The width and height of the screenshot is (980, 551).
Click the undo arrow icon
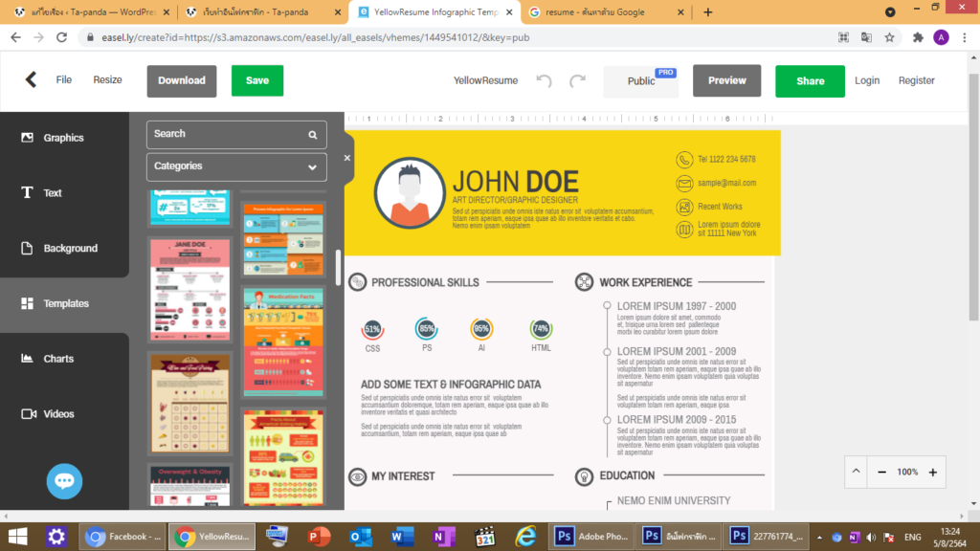[x=545, y=81]
